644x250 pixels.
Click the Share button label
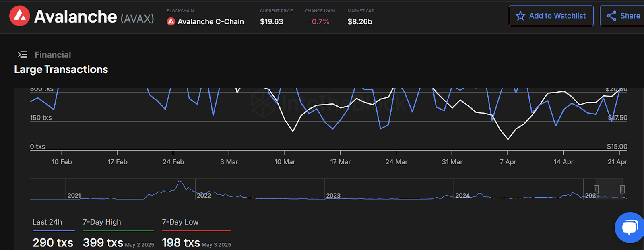(x=630, y=16)
